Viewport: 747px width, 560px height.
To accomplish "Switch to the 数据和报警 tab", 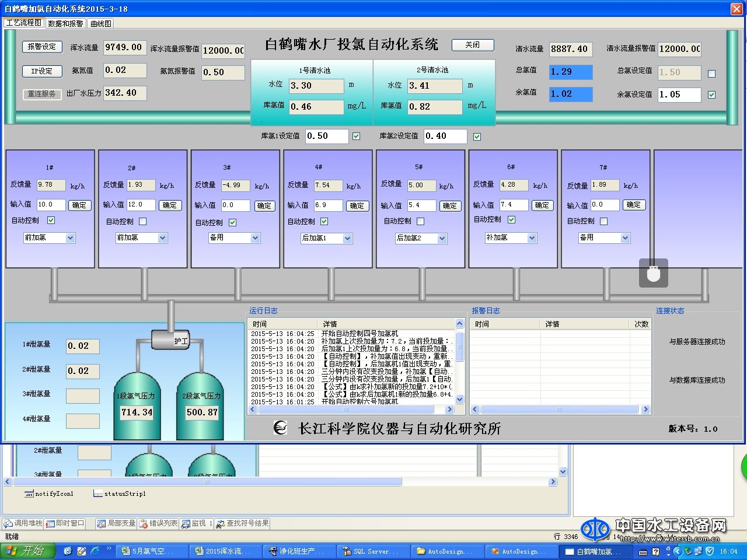I will pyautogui.click(x=66, y=23).
